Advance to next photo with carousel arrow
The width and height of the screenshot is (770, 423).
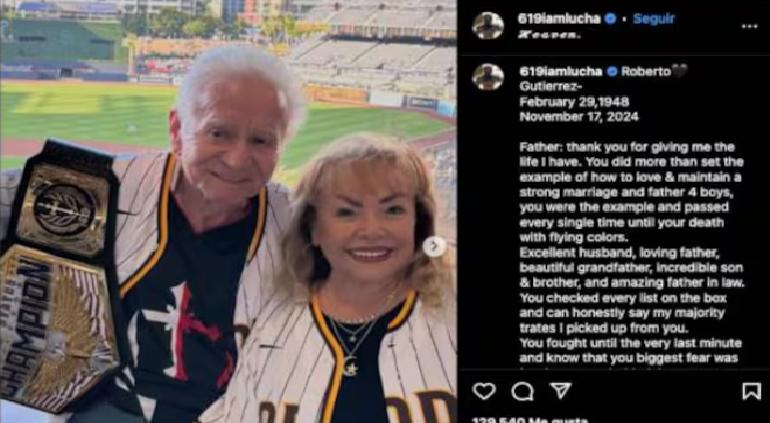click(434, 247)
